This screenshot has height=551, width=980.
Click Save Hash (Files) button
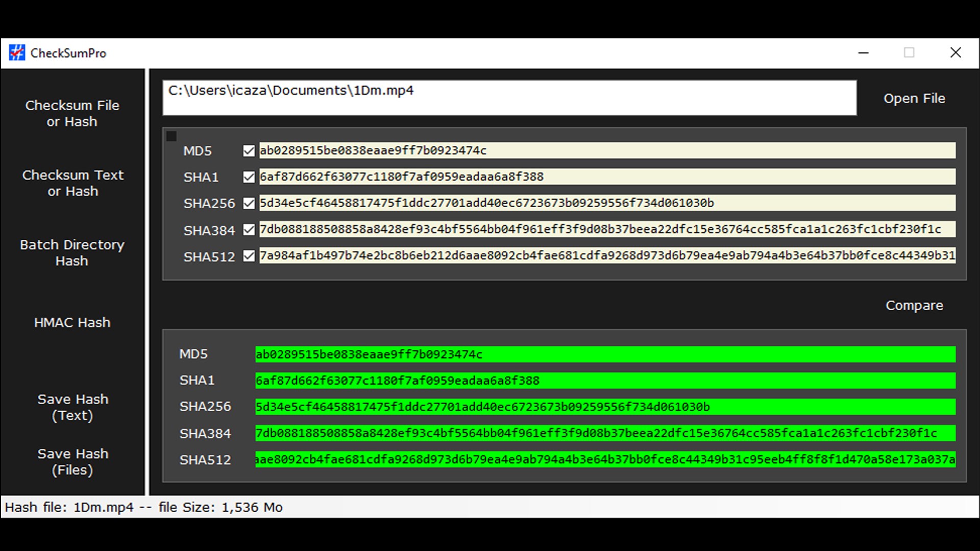click(x=72, y=462)
